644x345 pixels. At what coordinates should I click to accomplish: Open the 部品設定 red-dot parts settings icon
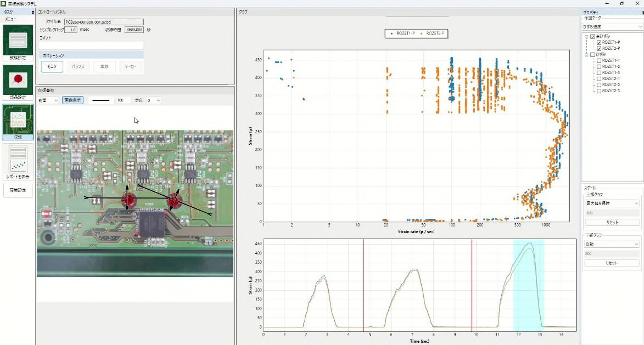(x=18, y=82)
